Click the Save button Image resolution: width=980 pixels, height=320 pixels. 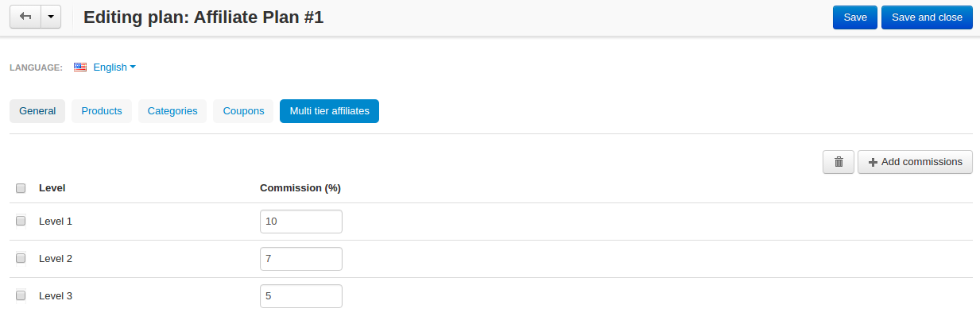855,17
